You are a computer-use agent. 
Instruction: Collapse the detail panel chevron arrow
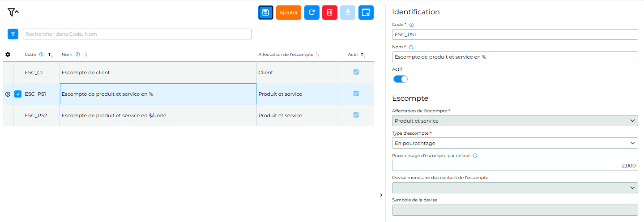click(381, 195)
